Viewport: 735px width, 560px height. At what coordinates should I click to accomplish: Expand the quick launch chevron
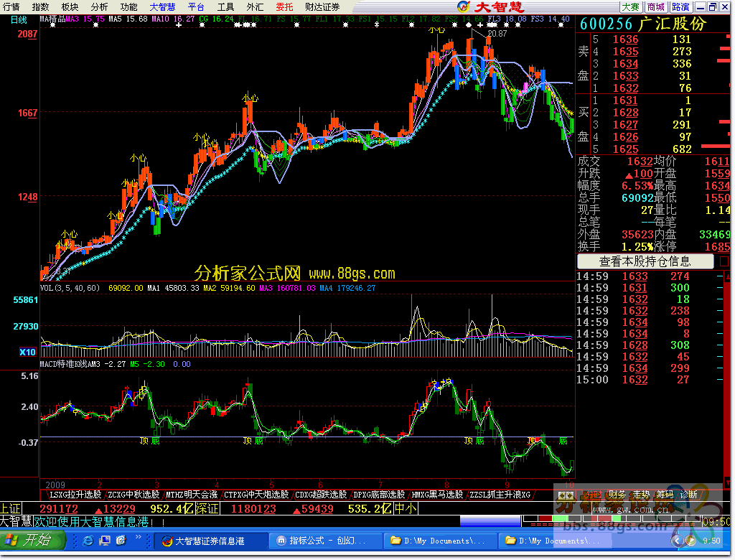tap(138, 537)
